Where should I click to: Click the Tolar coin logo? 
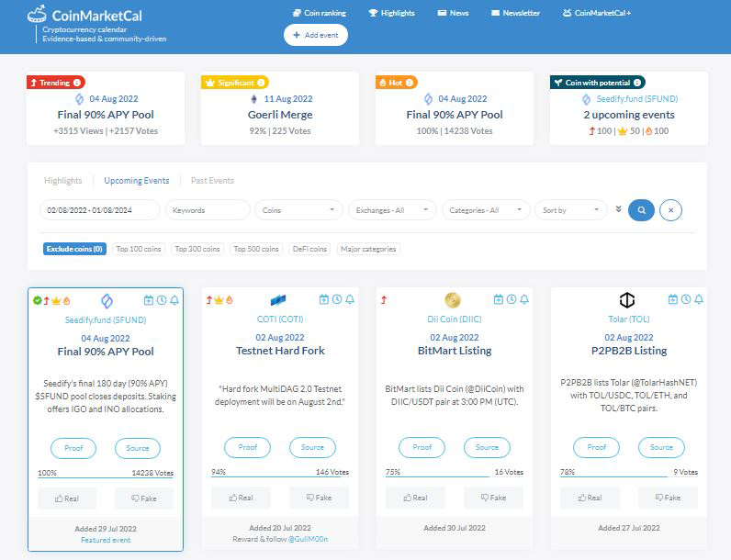tap(627, 300)
